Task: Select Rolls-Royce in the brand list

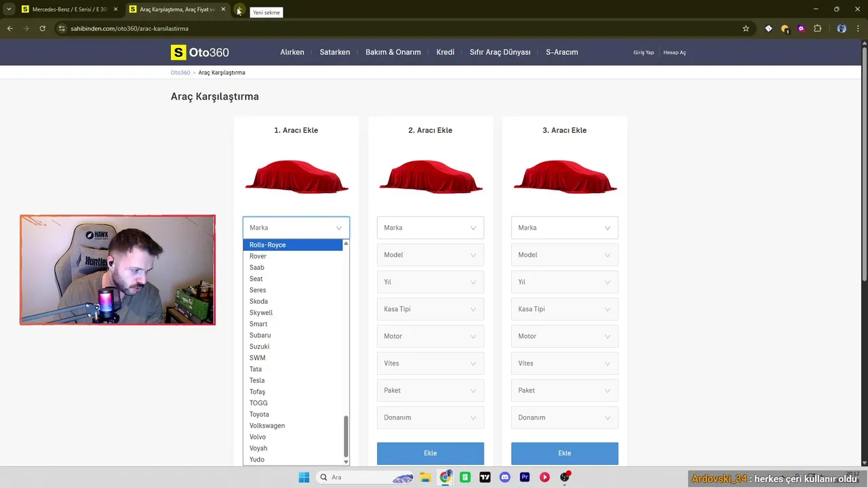Action: click(x=293, y=245)
